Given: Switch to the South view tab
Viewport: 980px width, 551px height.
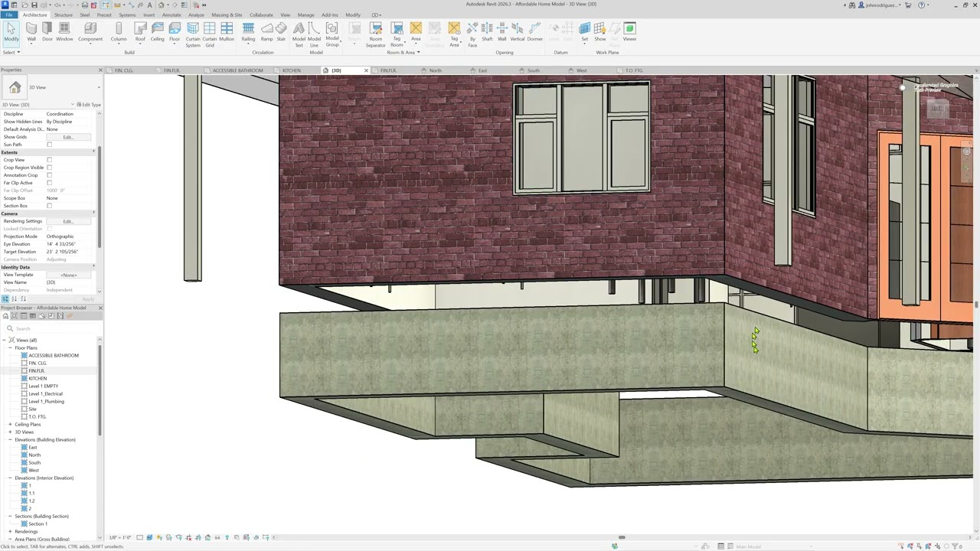Looking at the screenshot, I should (x=534, y=70).
